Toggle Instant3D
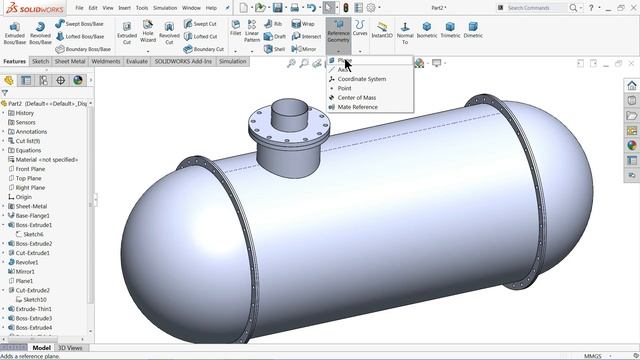 click(382, 30)
